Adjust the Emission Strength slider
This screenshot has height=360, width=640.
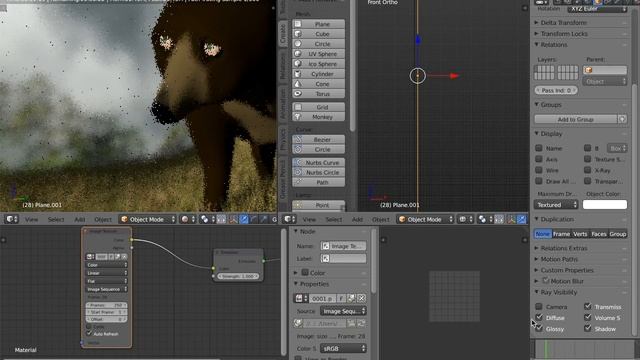click(238, 276)
